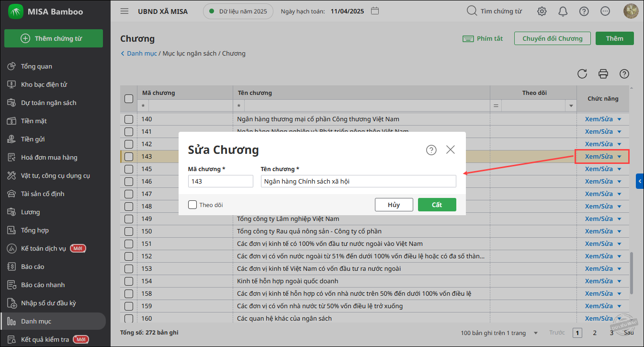
Task: Click the Mã chương input field
Action: point(221,181)
